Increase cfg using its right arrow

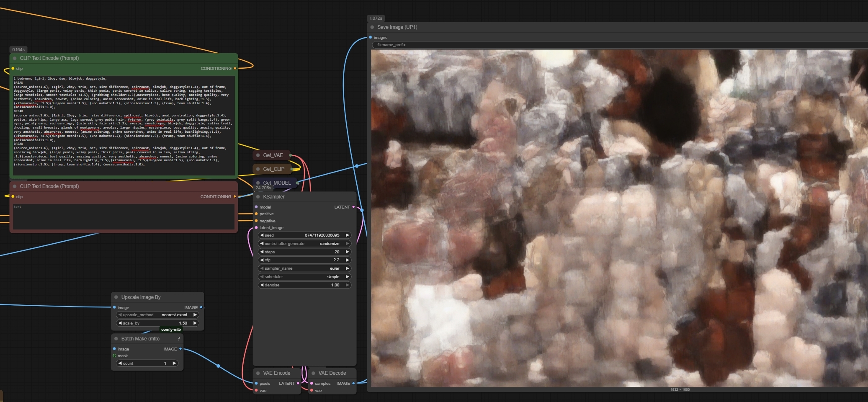(347, 260)
